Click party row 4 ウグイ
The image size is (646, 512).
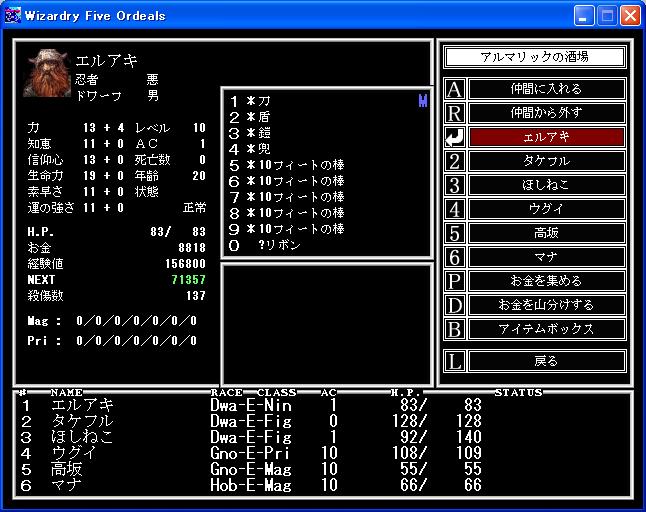pyautogui.click(x=323, y=453)
